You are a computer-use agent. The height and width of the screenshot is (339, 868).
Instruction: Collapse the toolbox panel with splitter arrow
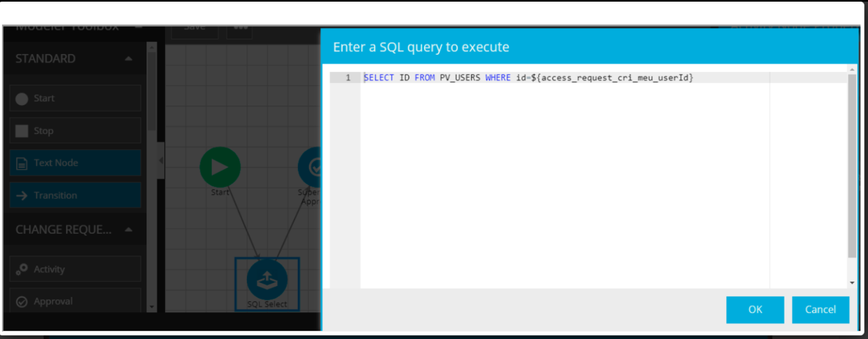[161, 161]
